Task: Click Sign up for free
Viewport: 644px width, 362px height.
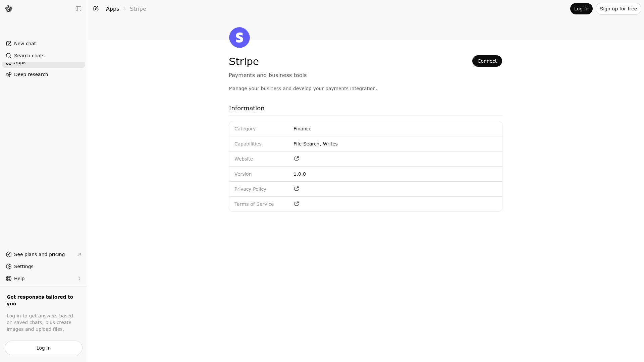Action: point(618,9)
